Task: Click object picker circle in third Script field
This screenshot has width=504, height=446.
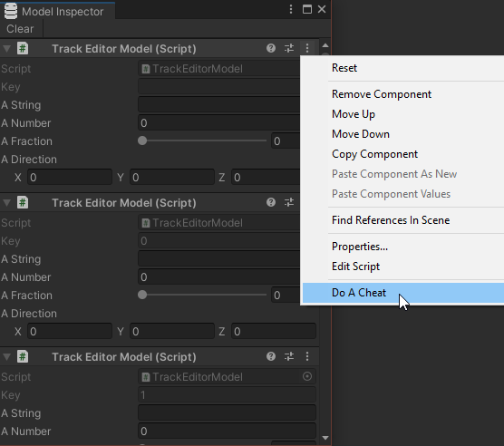Action: (x=307, y=376)
